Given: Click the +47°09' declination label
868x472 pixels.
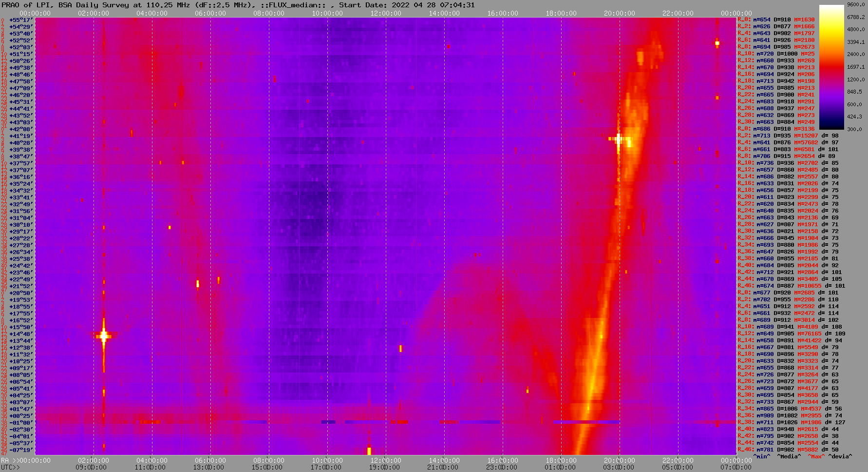Looking at the screenshot, I should (21, 88).
